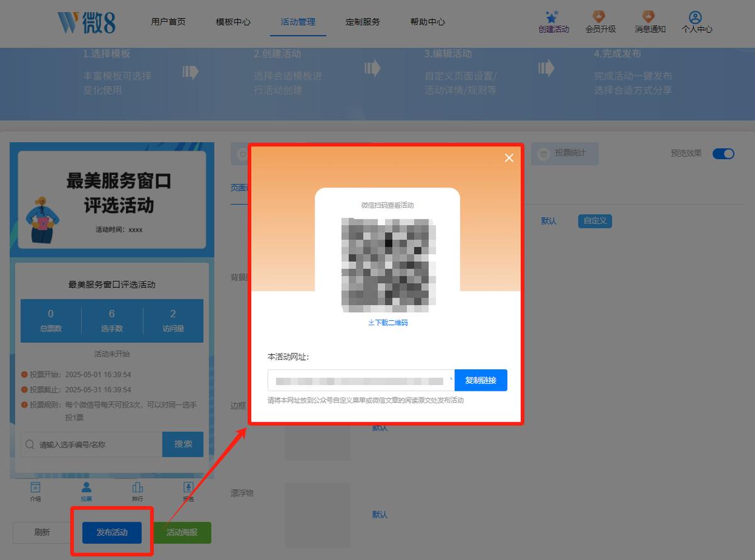Click the arrow icon after 3.编辑活动
755x560 pixels.
tap(546, 68)
